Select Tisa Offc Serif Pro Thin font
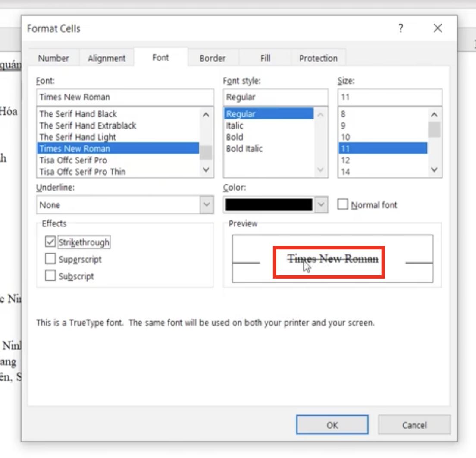Screen dimensions: 476x458 (118, 172)
